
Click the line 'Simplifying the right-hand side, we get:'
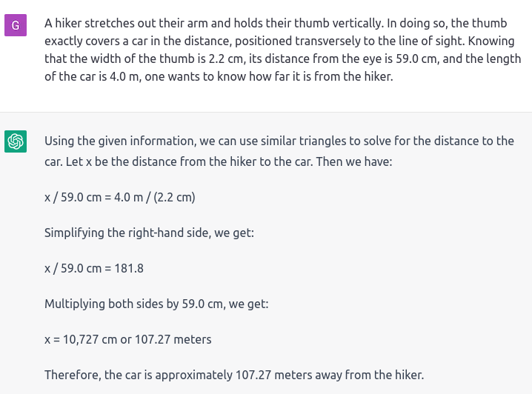[x=149, y=233]
